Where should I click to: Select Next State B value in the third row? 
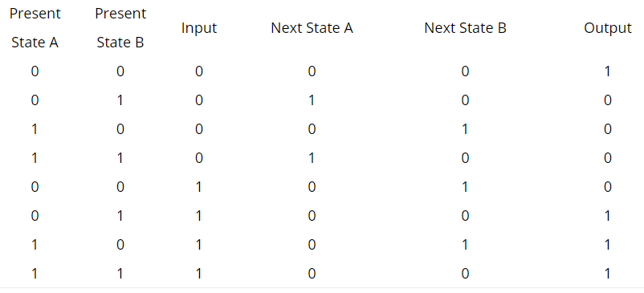click(465, 129)
